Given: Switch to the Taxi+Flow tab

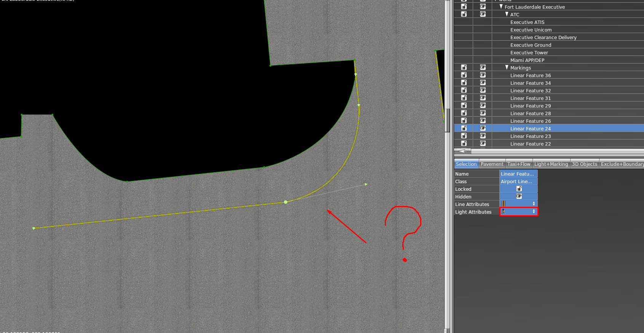Looking at the screenshot, I should coord(519,164).
